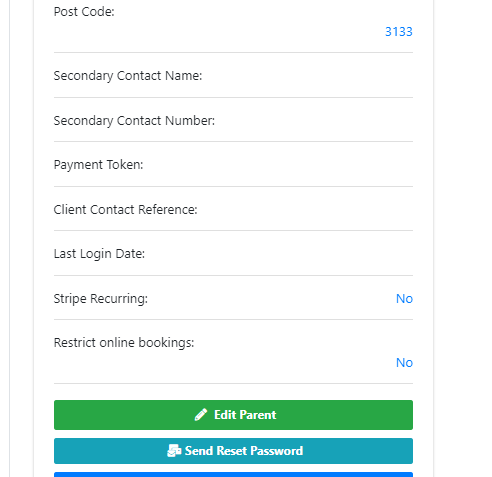Select the Secondary Contact Number label
Viewport: 492px width, 477px height.
click(134, 121)
